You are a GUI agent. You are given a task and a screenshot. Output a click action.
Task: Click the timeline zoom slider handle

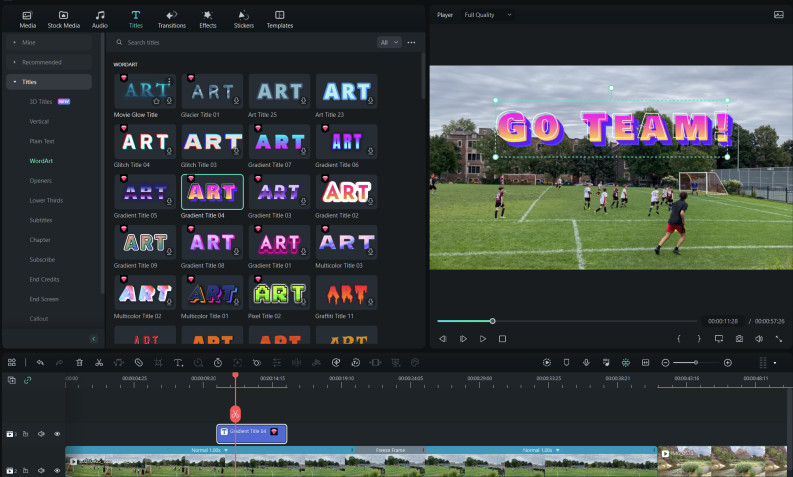[696, 363]
